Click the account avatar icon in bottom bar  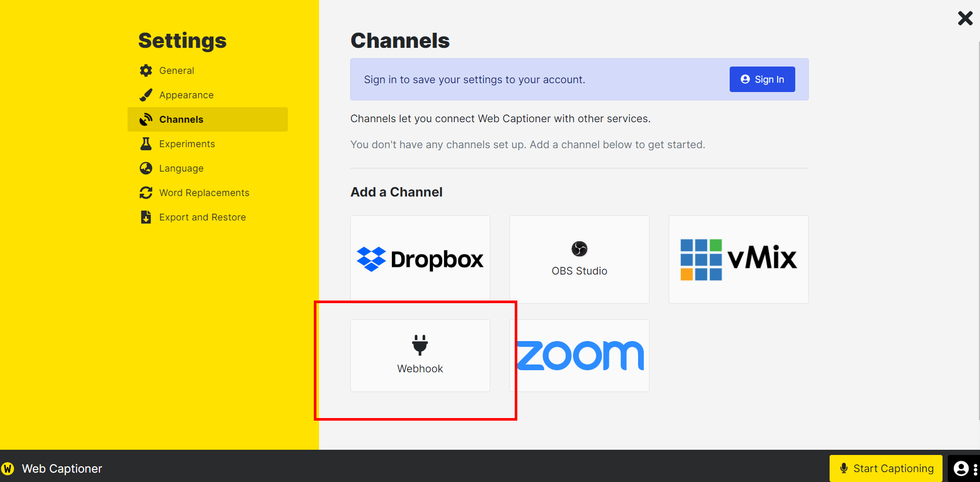point(961,468)
